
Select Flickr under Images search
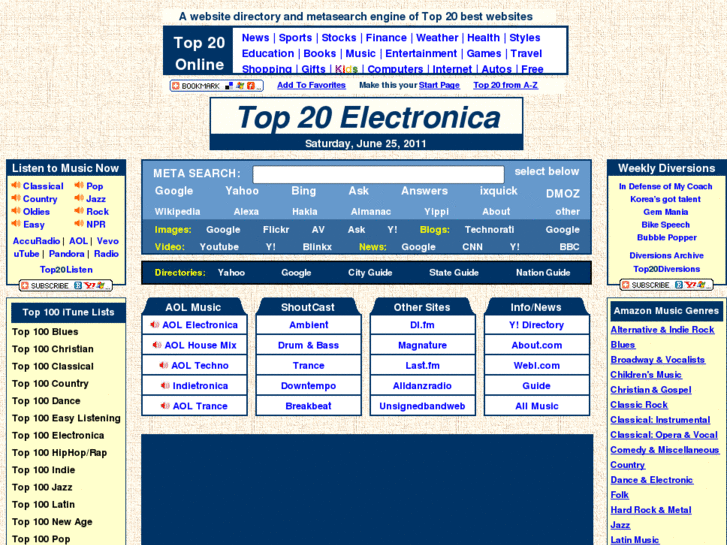[x=276, y=230]
